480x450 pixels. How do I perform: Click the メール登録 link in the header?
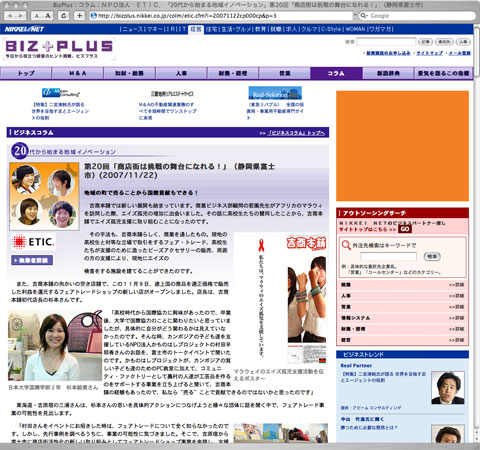pos(459,53)
